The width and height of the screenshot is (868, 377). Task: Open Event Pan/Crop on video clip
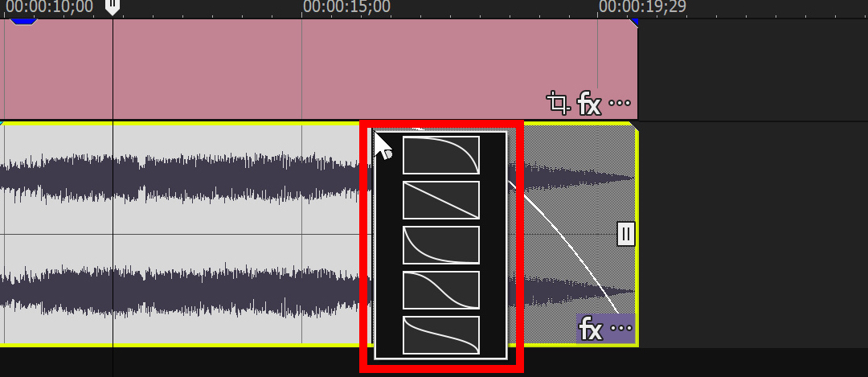tap(558, 104)
